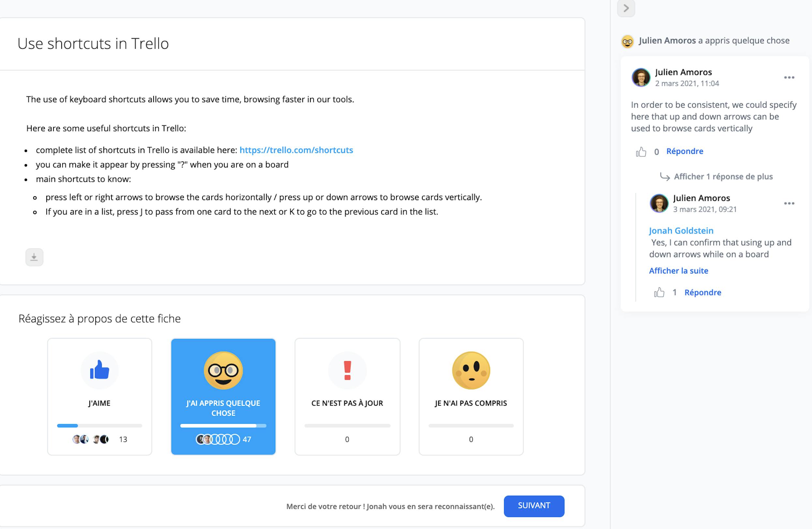Click Répondre under the 3 mars reply

coord(703,293)
